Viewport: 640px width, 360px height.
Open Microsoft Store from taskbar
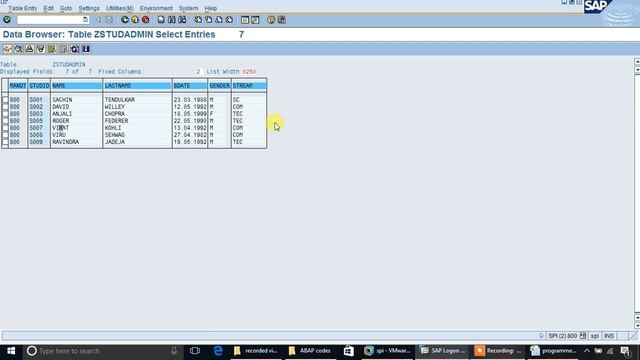point(348,351)
